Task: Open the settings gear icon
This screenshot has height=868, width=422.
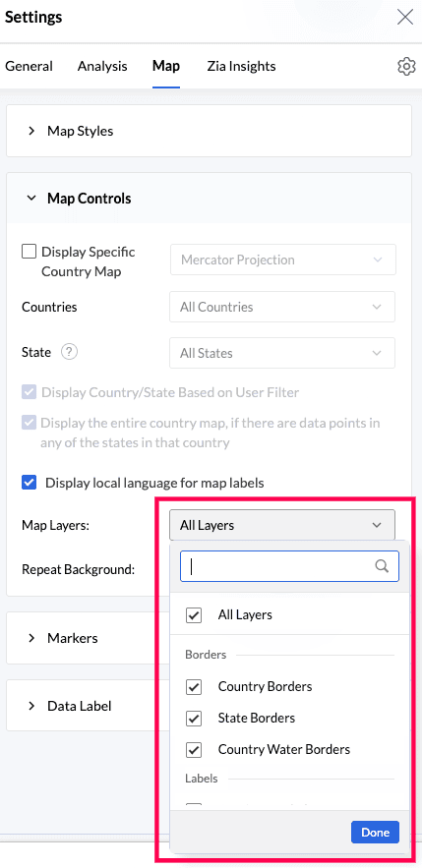Action: [x=406, y=67]
